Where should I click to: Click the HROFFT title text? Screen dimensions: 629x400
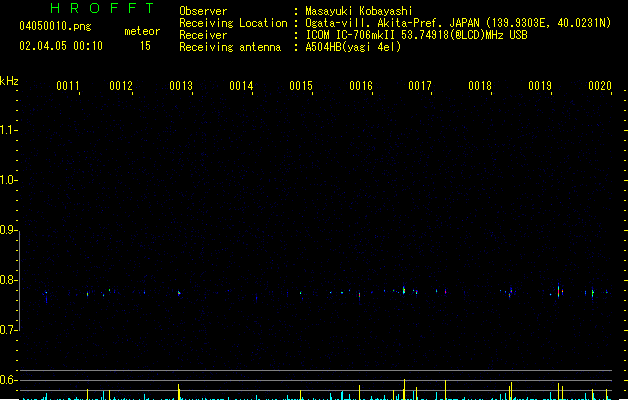[103, 8]
